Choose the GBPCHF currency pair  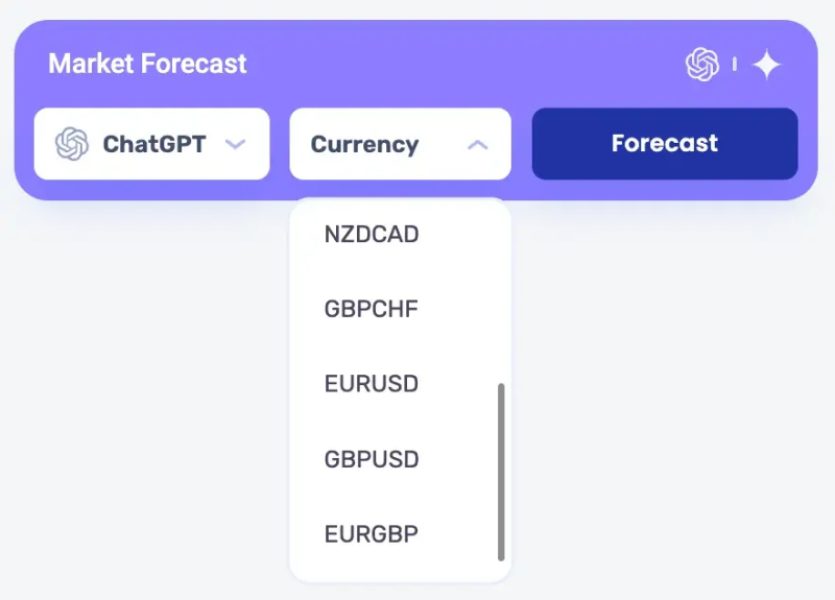click(x=371, y=309)
